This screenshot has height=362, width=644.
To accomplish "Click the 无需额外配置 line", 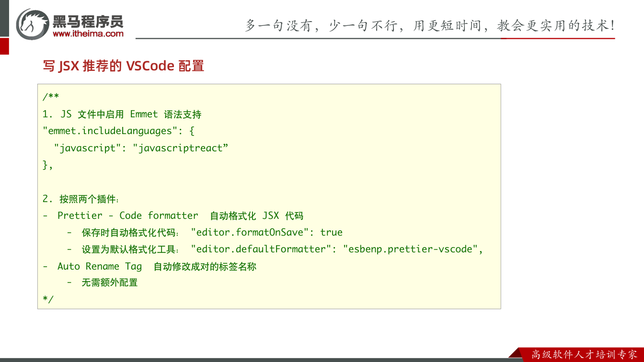I will [x=103, y=283].
